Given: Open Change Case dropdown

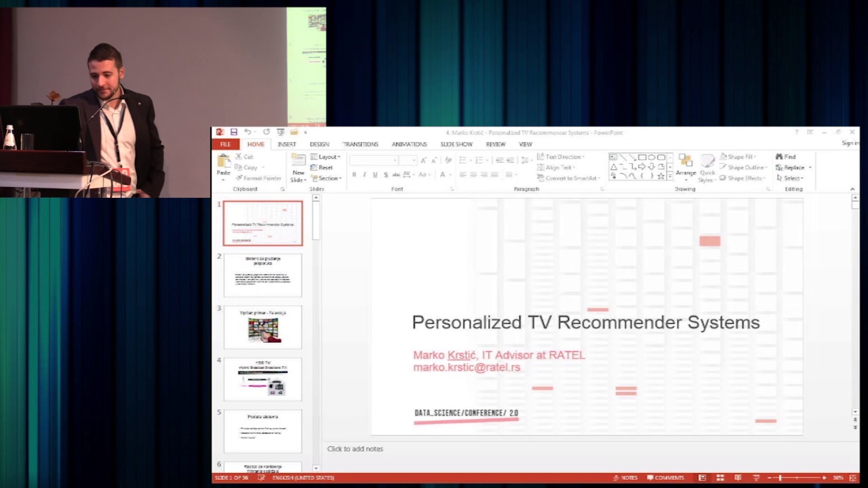Looking at the screenshot, I should pos(425,175).
